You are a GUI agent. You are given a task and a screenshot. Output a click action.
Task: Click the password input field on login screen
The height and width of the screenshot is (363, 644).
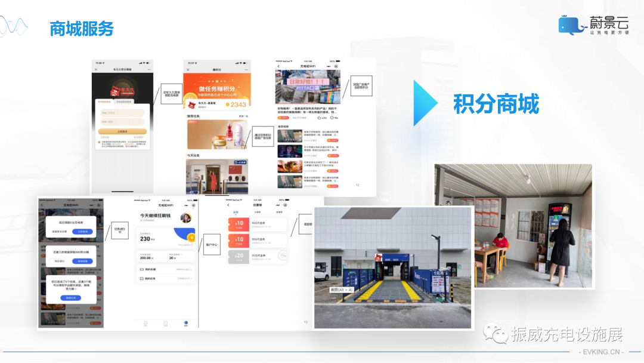click(122, 122)
